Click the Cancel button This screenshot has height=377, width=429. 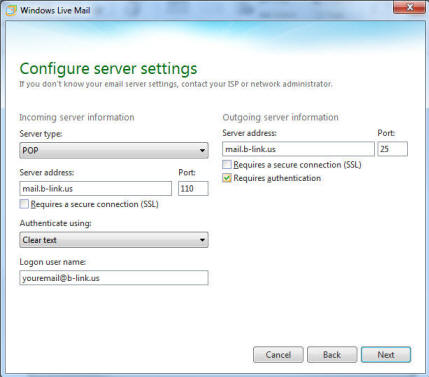(x=278, y=355)
